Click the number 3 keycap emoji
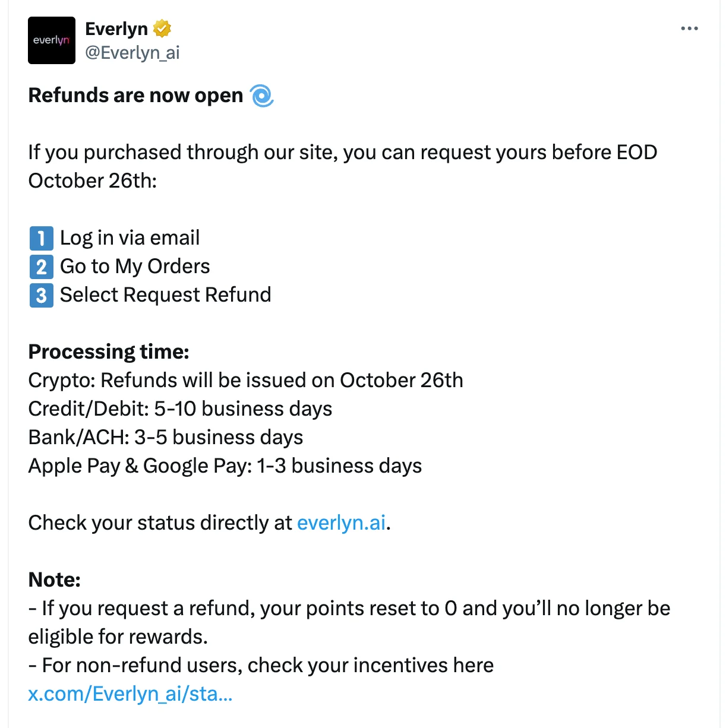The image size is (726, 728). click(x=41, y=295)
